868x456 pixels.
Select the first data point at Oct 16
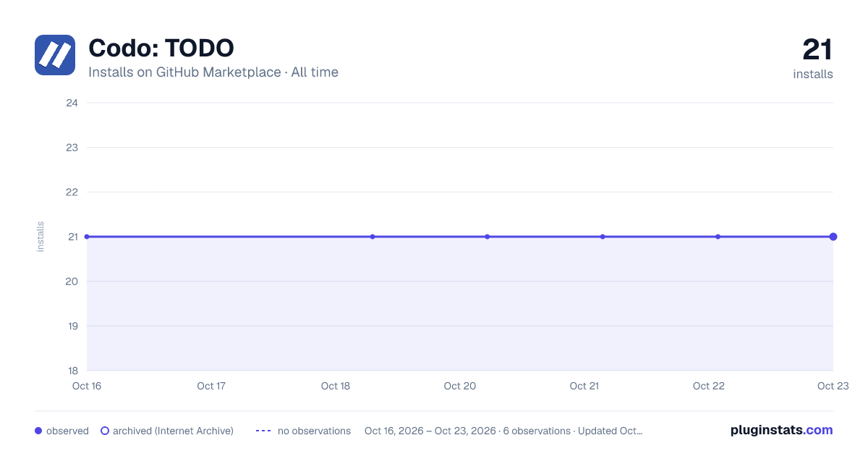(87, 237)
